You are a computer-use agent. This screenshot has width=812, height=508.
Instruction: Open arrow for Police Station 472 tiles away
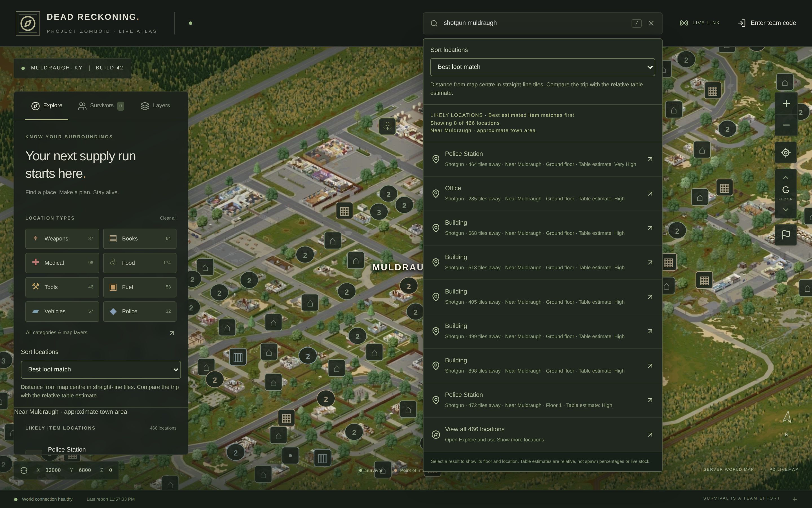click(x=650, y=400)
